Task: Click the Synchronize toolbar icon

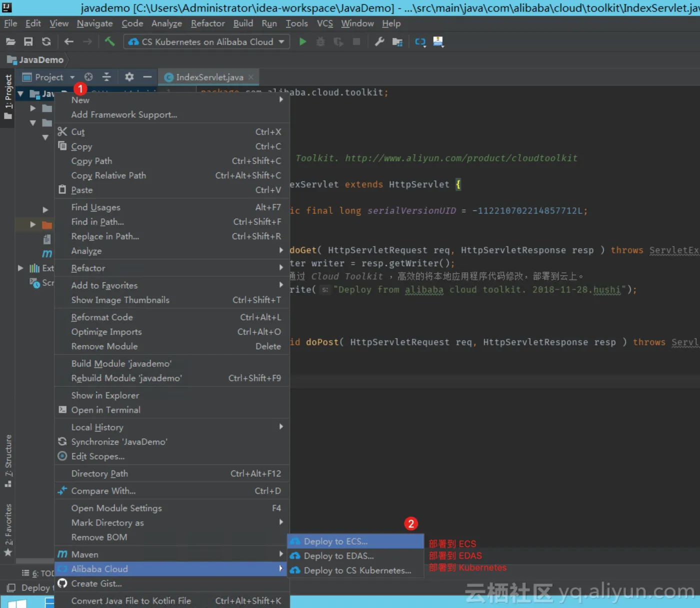Action: pos(46,42)
